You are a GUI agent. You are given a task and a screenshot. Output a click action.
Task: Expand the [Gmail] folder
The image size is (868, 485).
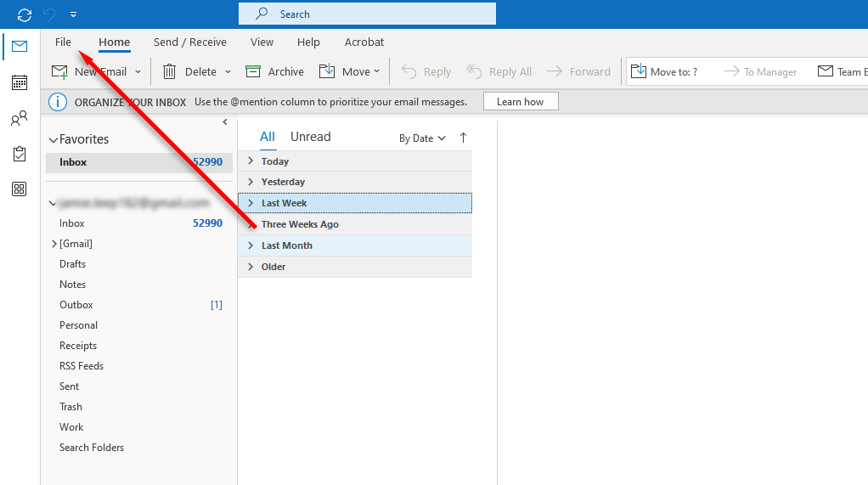tap(54, 244)
